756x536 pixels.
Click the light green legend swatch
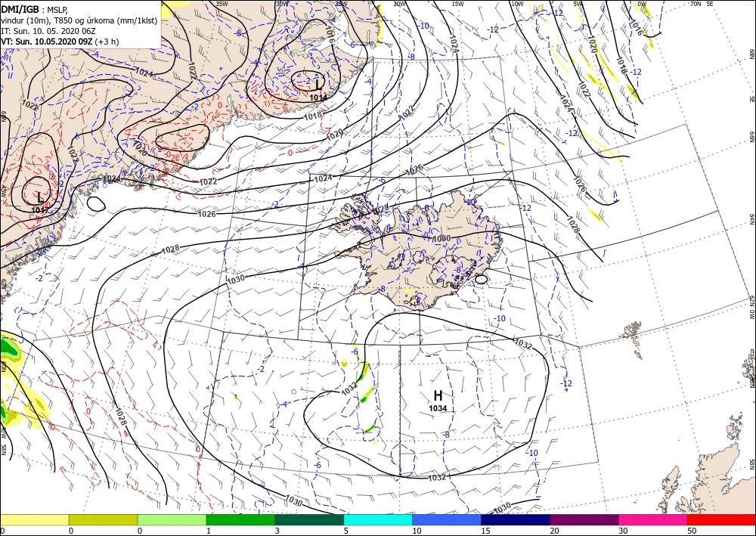click(x=172, y=519)
